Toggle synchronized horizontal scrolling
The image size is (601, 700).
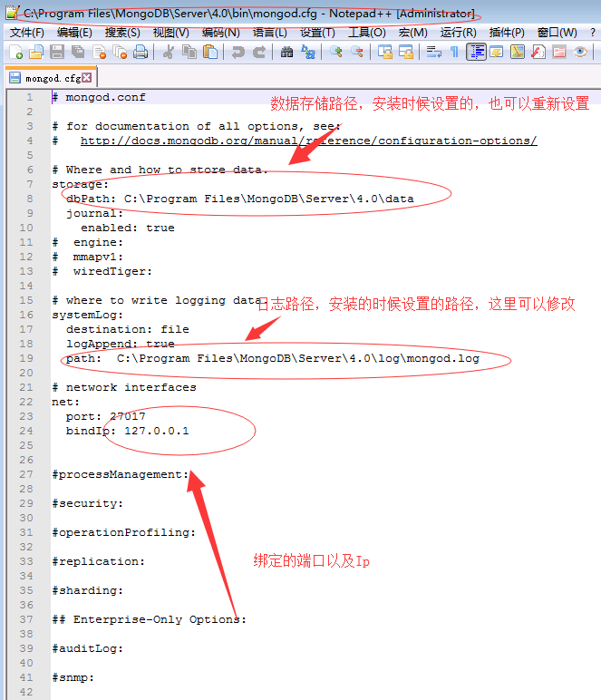coord(405,53)
